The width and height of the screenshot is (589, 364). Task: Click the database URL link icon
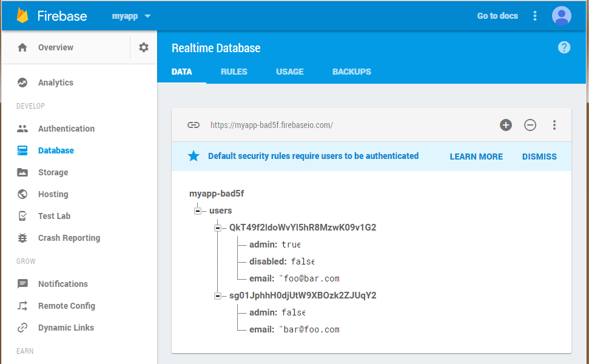pyautogui.click(x=194, y=125)
